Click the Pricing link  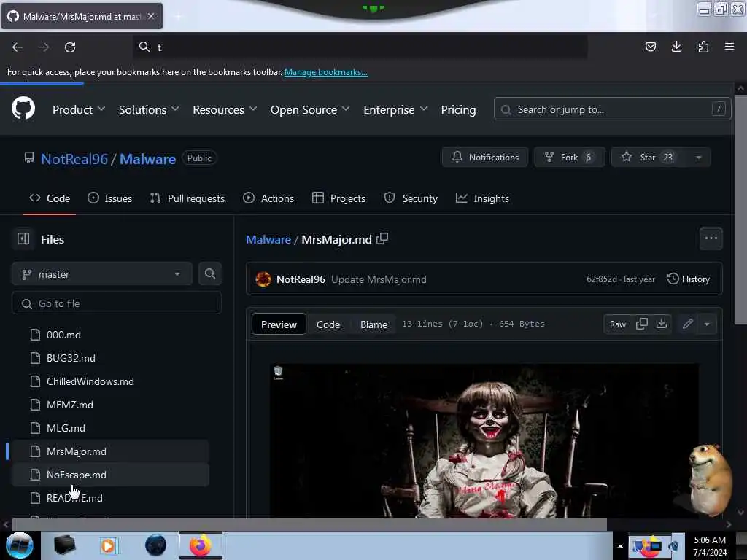pyautogui.click(x=458, y=109)
